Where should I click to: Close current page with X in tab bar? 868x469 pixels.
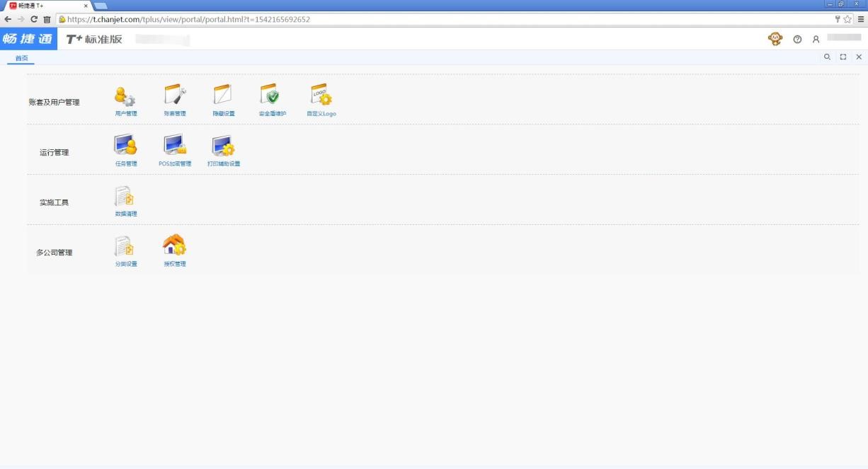tap(859, 57)
